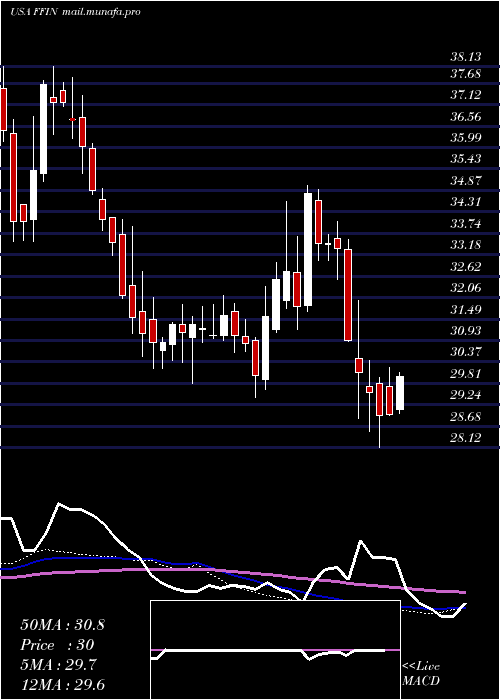This screenshot has width=500, height=700.
Task: Click the last white candlestick on the chart
Action: click(400, 393)
